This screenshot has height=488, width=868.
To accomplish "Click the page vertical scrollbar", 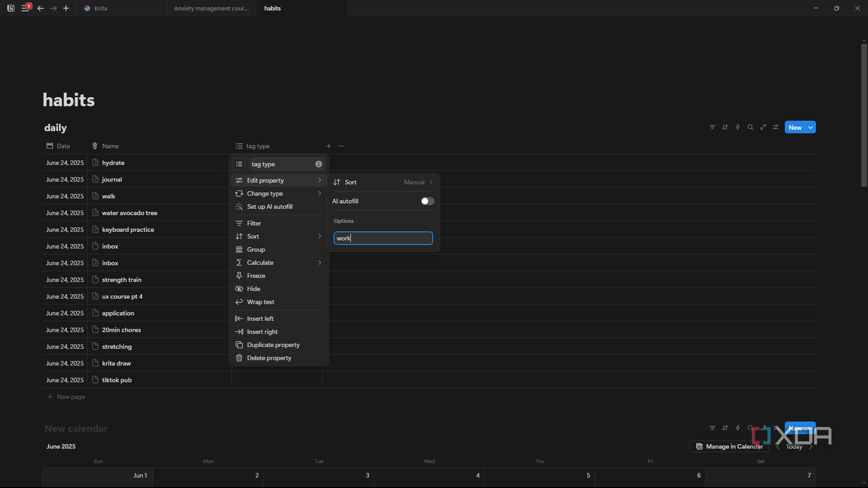I will click(864, 115).
